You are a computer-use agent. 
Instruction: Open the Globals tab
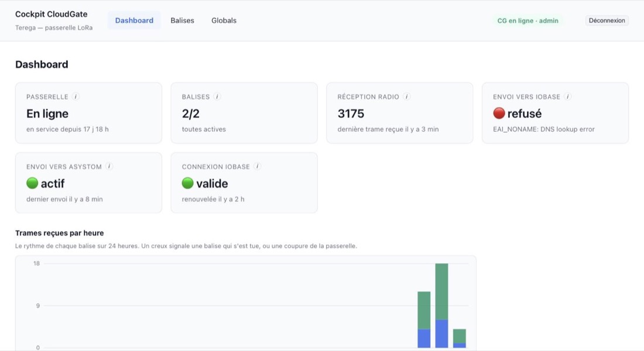(224, 20)
